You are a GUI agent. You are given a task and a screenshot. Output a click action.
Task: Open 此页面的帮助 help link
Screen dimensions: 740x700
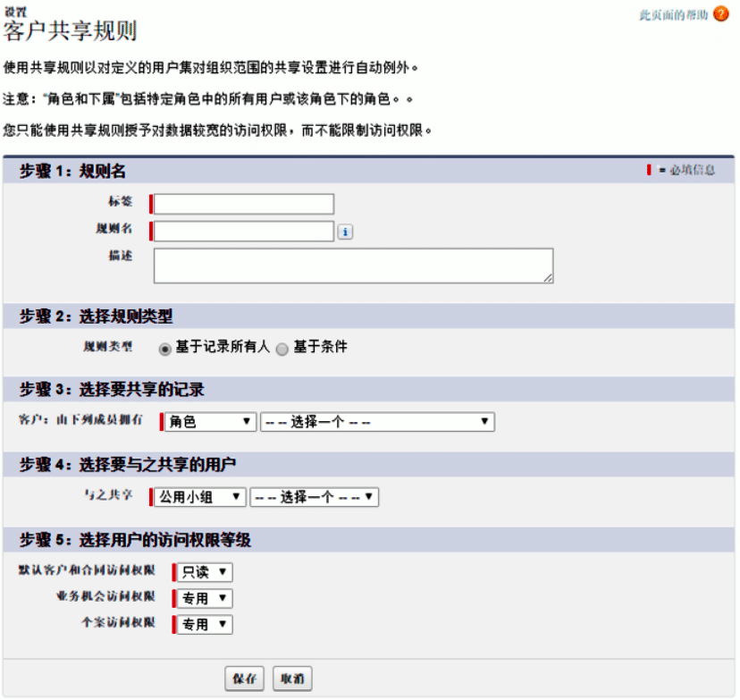pyautogui.click(x=674, y=15)
